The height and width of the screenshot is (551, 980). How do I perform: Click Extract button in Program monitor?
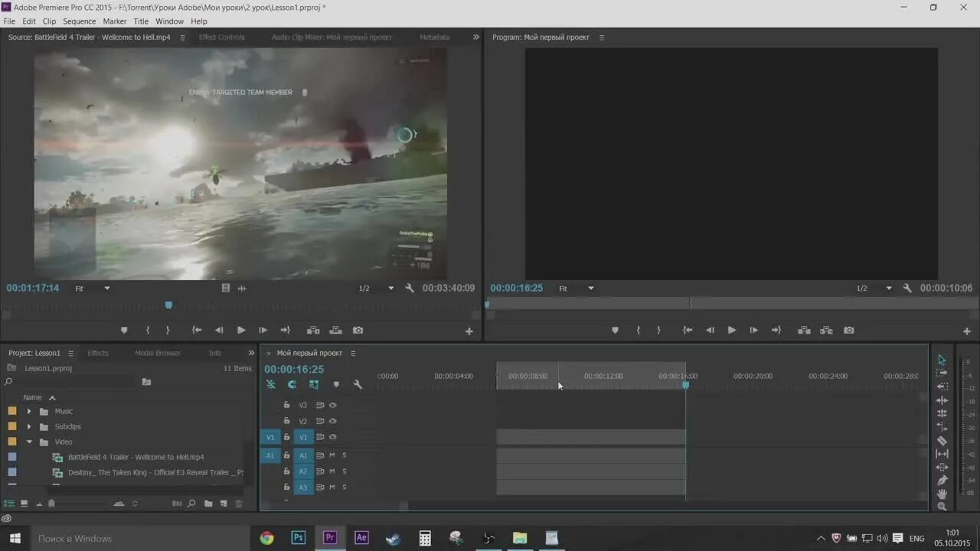pos(826,331)
